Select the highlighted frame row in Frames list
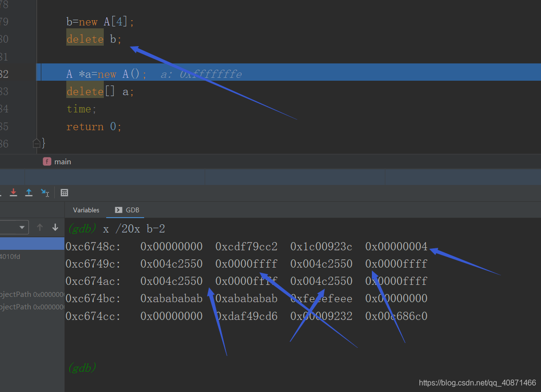Viewport: 541px width, 392px height. tap(32, 244)
